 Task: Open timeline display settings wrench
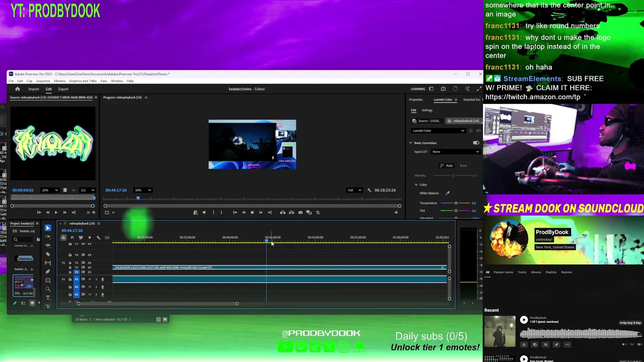pyautogui.click(x=98, y=237)
